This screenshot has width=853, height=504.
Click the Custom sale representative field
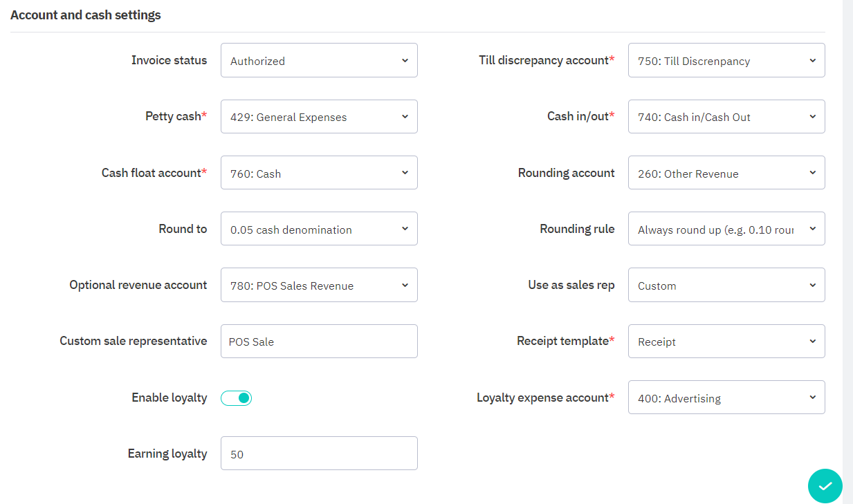(x=318, y=342)
